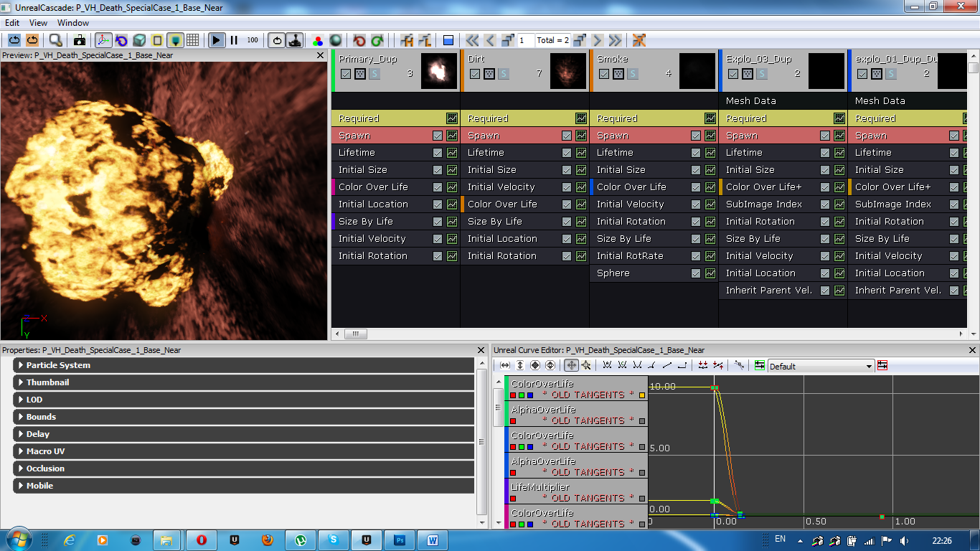980x551 pixels.
Task: Toggle Size By Life checkbox in Dirt
Action: [567, 221]
